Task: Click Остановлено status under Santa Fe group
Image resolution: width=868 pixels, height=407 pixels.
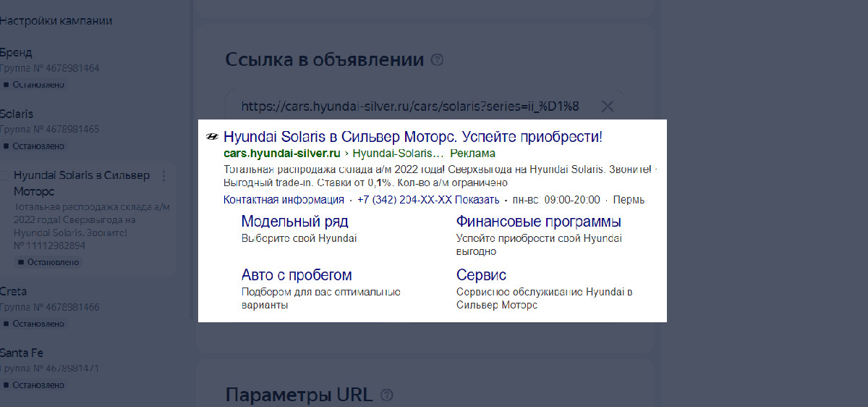Action: pos(33,385)
